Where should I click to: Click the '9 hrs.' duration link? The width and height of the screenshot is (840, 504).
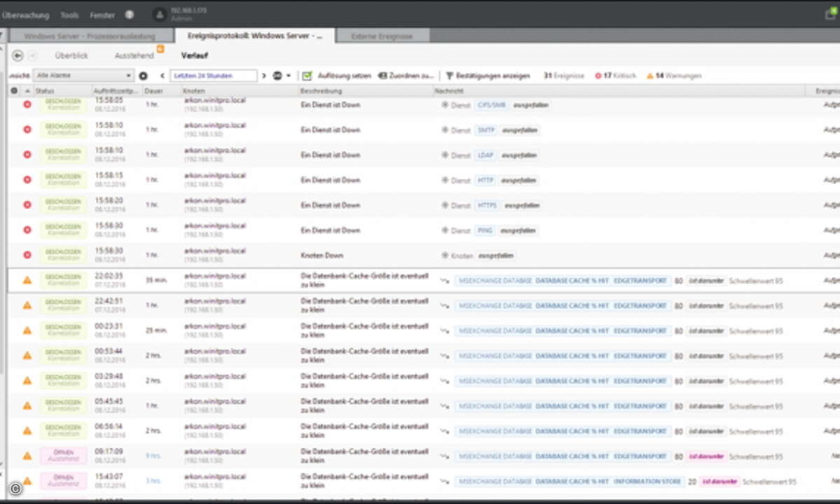click(x=153, y=456)
